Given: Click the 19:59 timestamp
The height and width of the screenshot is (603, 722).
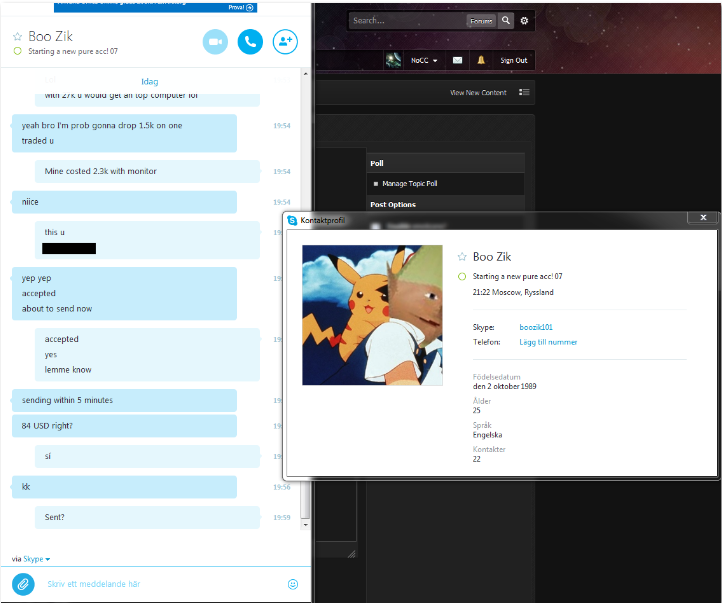Looking at the screenshot, I should 281,517.
